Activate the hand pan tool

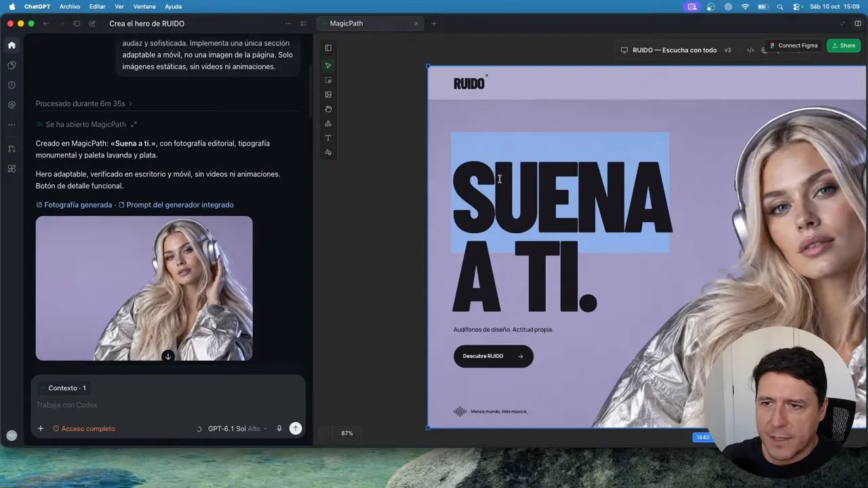(328, 109)
